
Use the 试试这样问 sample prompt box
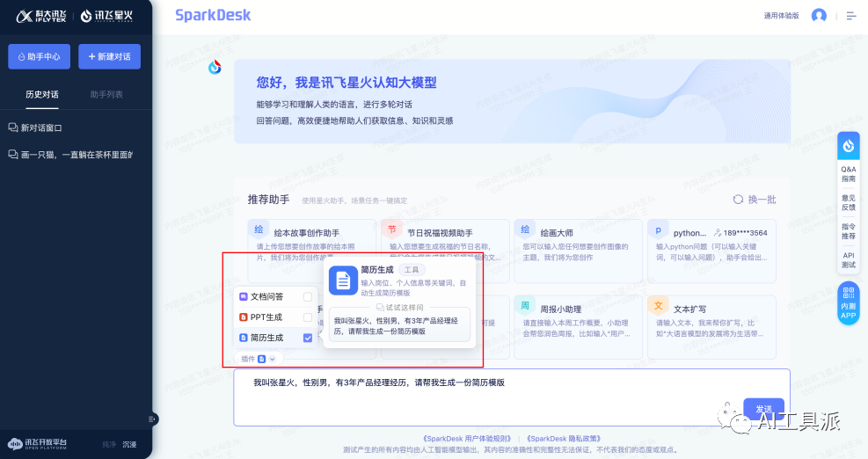399,325
